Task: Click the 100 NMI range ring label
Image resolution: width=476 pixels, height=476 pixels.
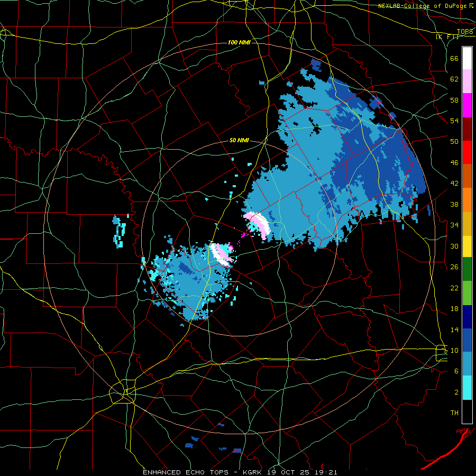Action: tap(239, 42)
